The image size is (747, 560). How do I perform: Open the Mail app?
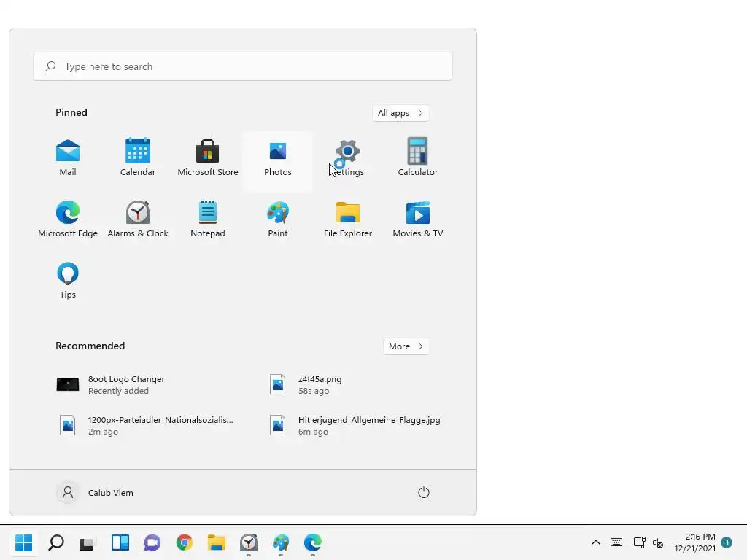68,159
